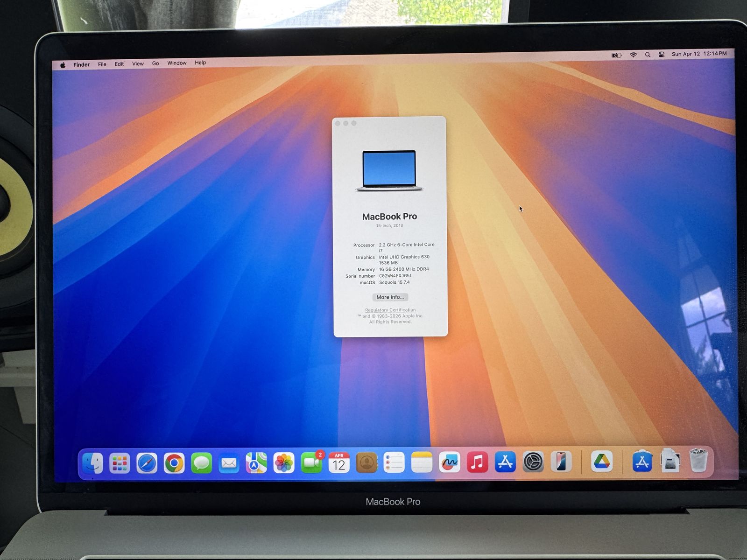
Task: Open the Wi-Fi status menu
Action: pos(633,55)
